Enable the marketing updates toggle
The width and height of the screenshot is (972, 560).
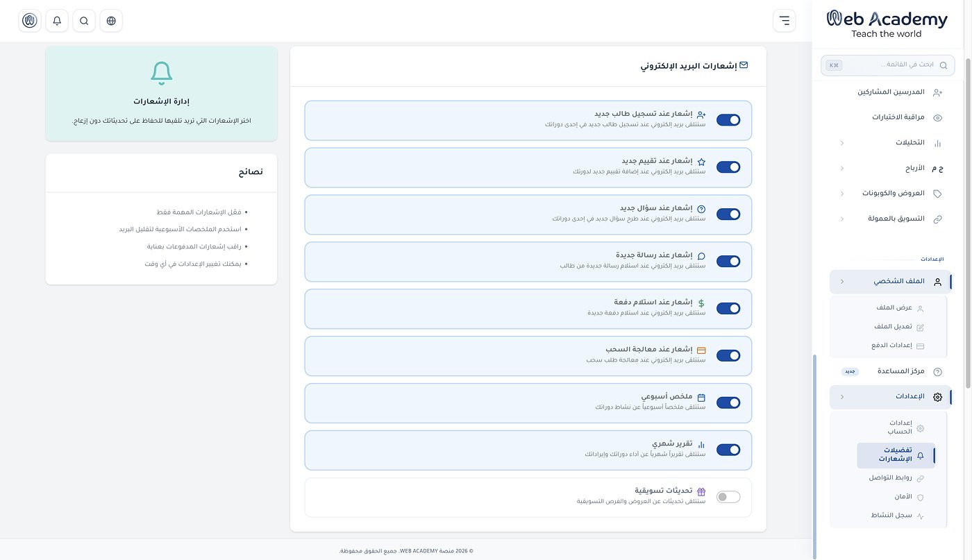(728, 497)
